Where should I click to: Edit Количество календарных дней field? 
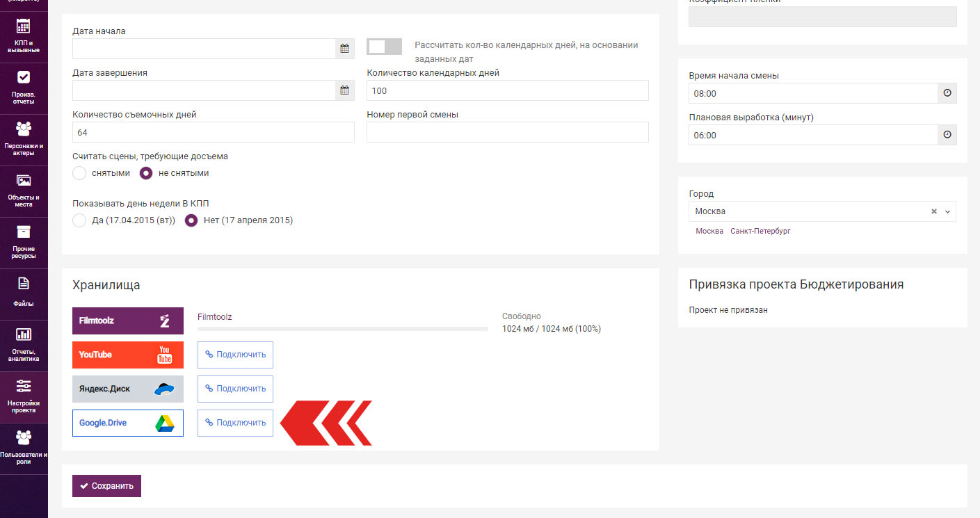pyautogui.click(x=508, y=90)
